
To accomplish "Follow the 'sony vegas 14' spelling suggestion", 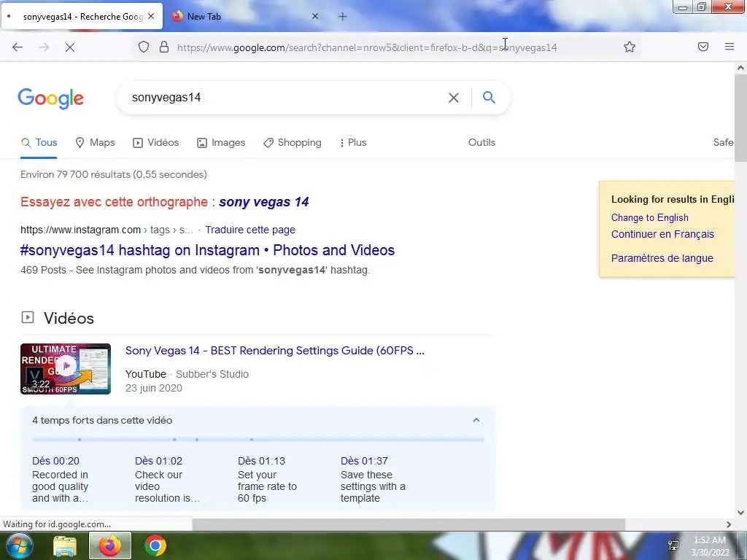I will pos(264,202).
